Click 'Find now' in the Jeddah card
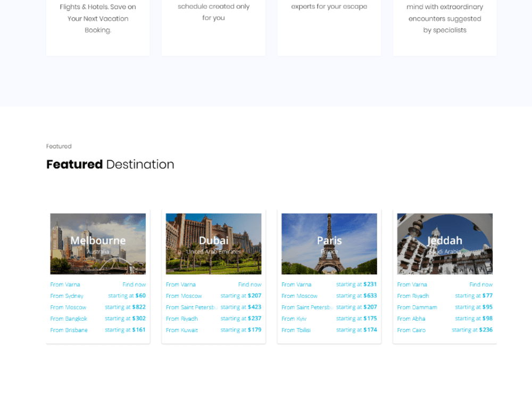Screen dimensions: 532x400 [481, 284]
